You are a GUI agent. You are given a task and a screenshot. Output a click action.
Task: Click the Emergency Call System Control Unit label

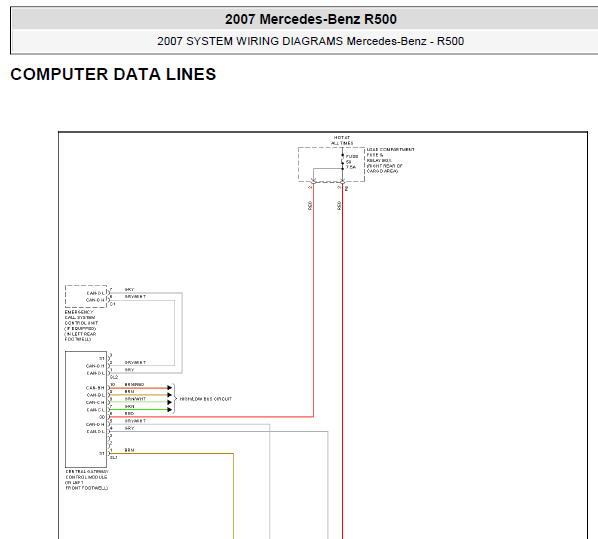coord(81,325)
